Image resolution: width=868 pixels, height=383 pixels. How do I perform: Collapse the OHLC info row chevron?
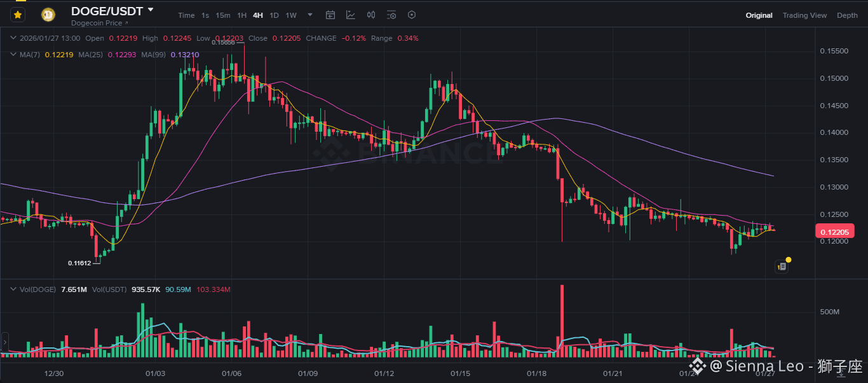tap(14, 38)
